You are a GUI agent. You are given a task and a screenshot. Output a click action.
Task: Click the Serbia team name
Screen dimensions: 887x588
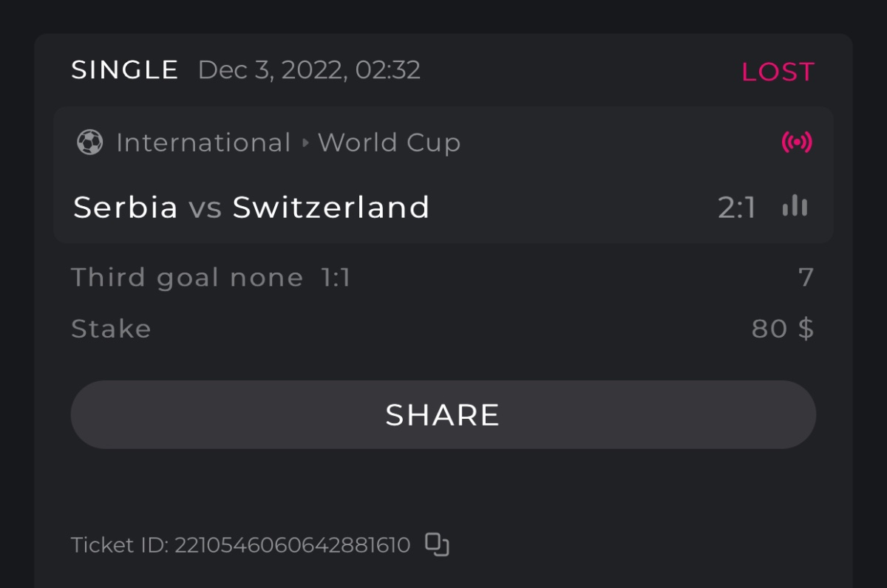[x=126, y=208]
